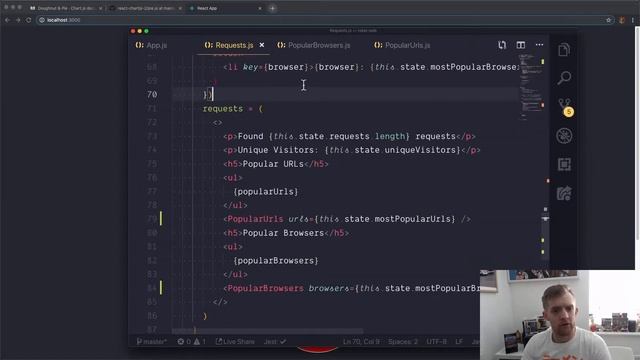640x360 pixels.
Task: Open Source Control icon with badge 5
Action: (565, 107)
